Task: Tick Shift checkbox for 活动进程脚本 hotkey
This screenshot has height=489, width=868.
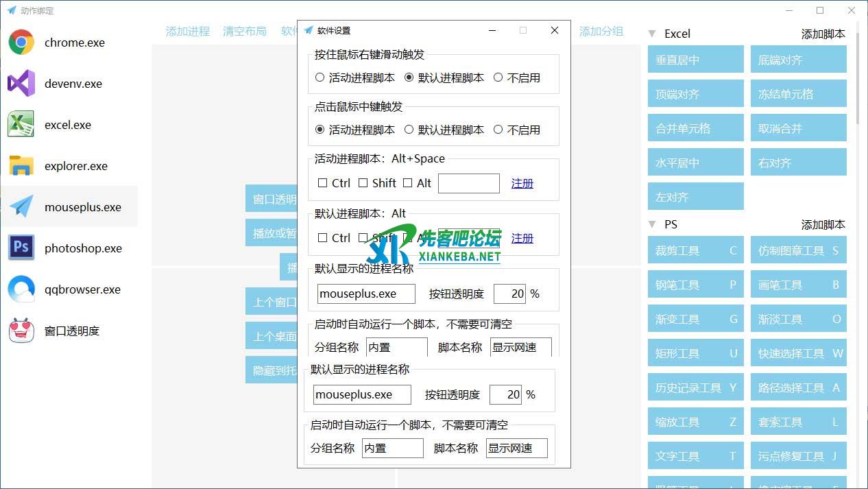Action: (363, 183)
